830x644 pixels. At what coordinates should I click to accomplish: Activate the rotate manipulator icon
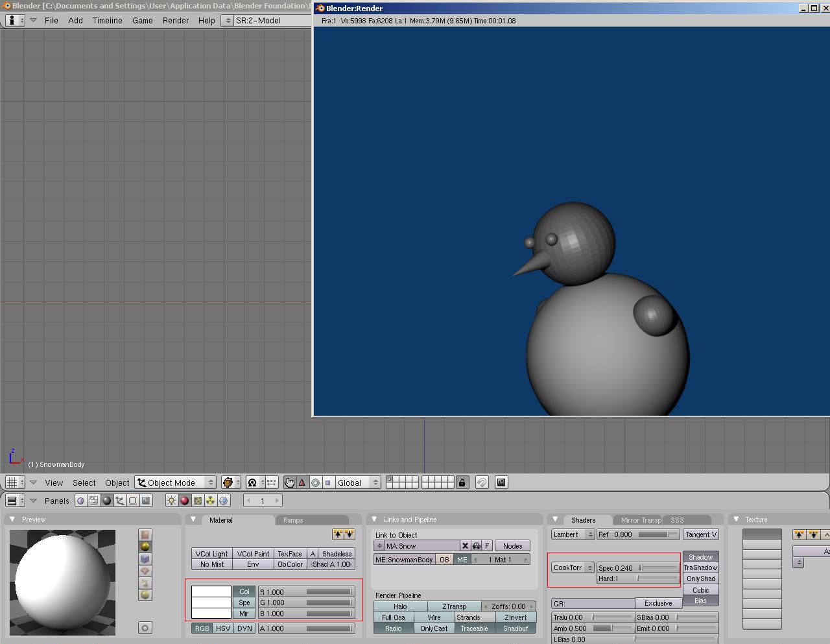pyautogui.click(x=315, y=483)
